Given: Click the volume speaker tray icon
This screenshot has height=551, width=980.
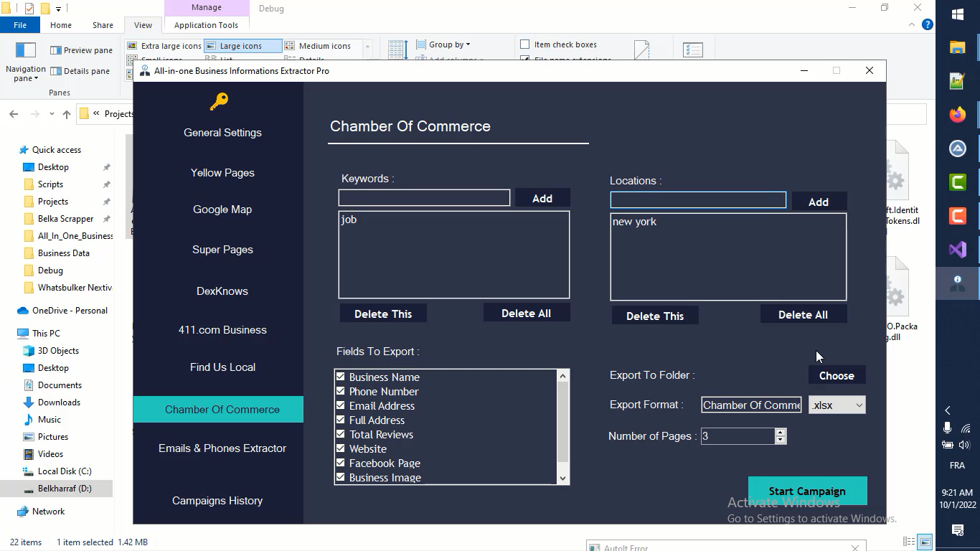Looking at the screenshot, I should tap(964, 445).
